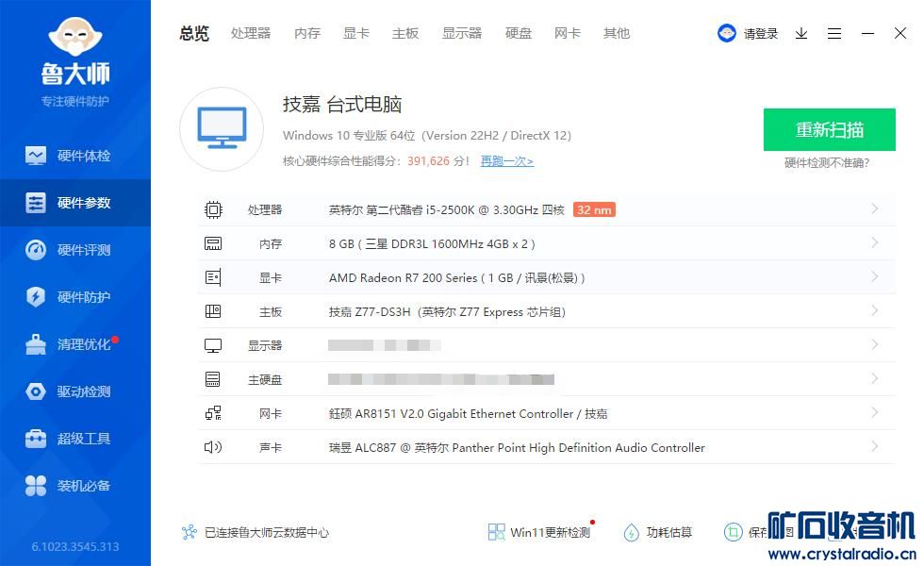This screenshot has height=566, width=924.
Task: Click the 再跑一次 link
Action: click(507, 161)
